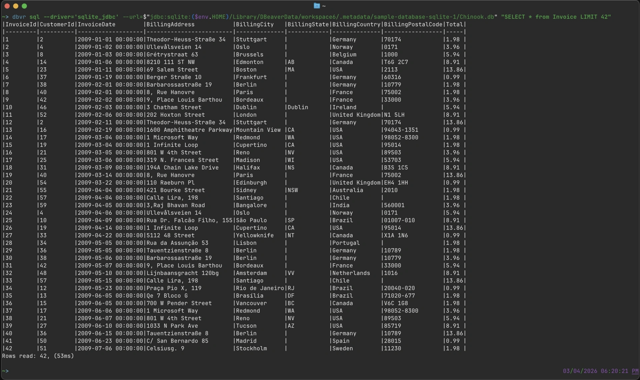
Task: Click the BillingPostalCode column header
Action: (x=413, y=24)
